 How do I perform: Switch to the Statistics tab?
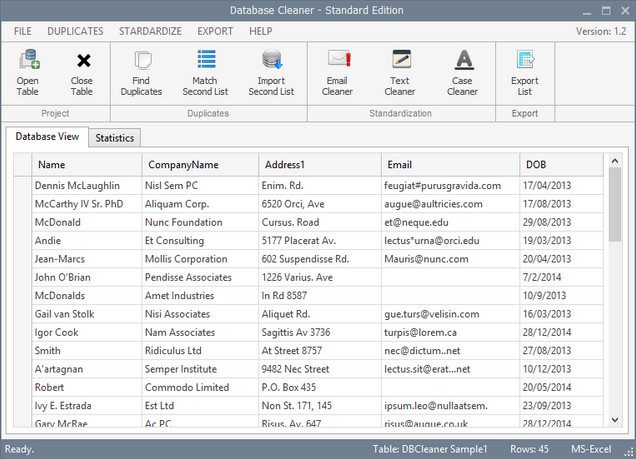(115, 137)
